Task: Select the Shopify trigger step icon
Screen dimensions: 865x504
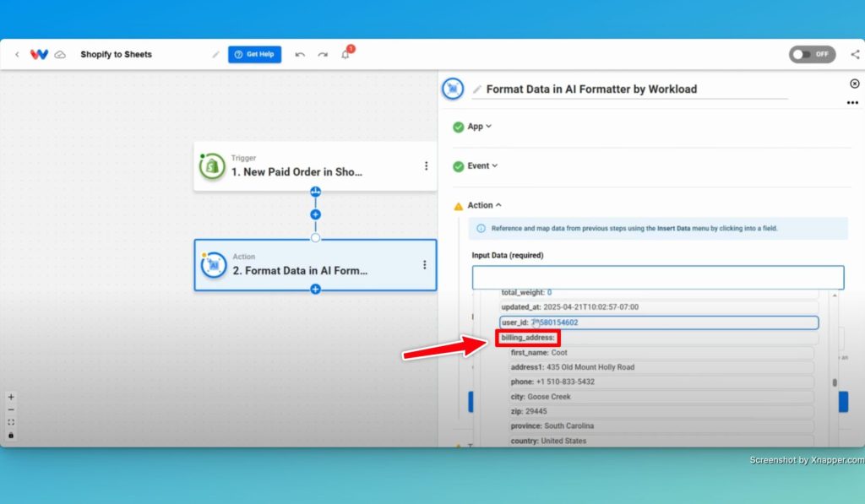Action: [212, 166]
